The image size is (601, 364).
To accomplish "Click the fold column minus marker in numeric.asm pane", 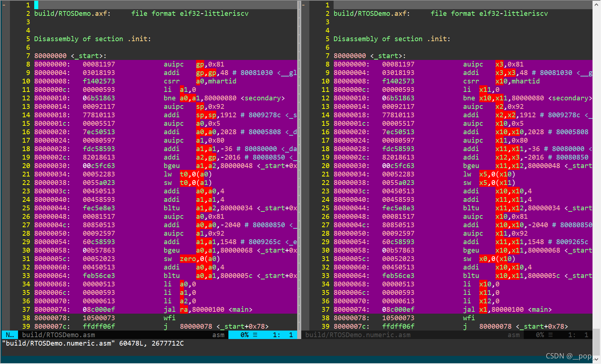I will pos(303,5).
